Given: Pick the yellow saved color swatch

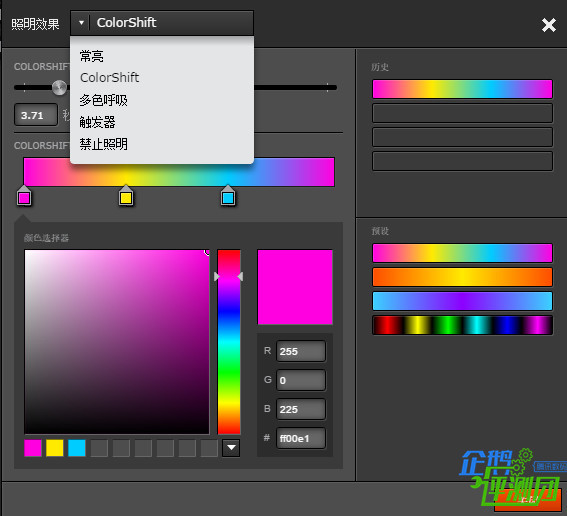Looking at the screenshot, I should point(55,448).
